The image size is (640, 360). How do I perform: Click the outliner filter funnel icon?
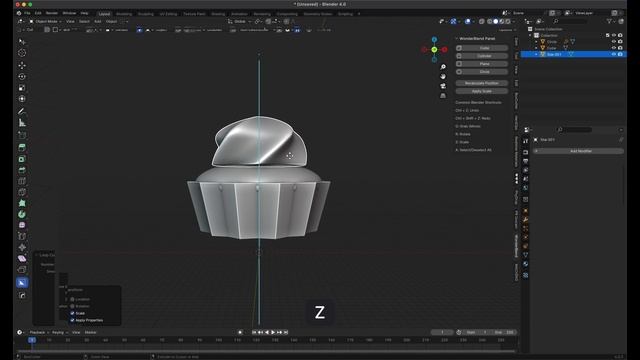(x=609, y=21)
